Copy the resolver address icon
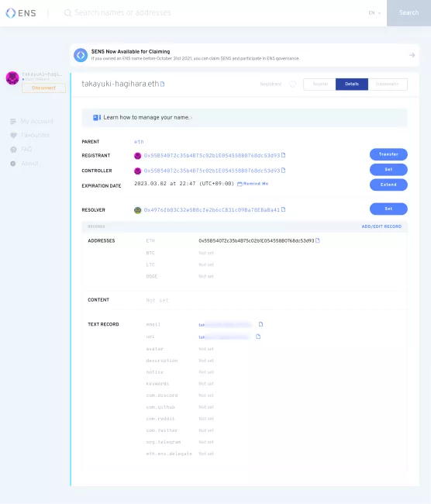This screenshot has width=431, height=504. pyautogui.click(x=283, y=209)
